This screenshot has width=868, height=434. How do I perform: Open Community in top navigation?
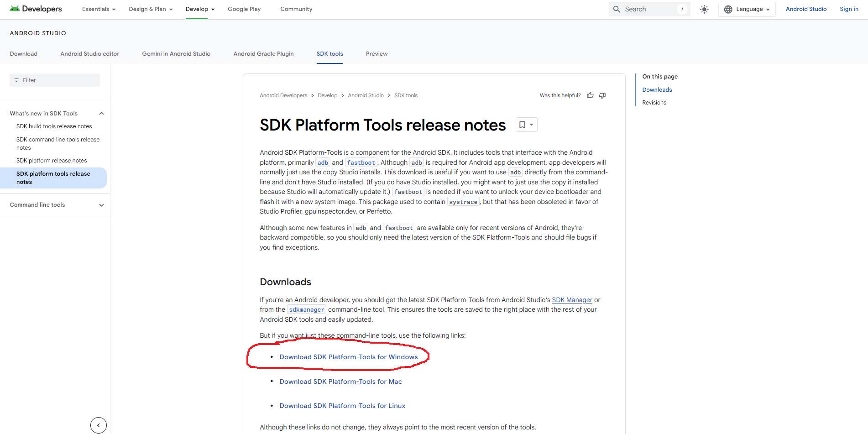[x=296, y=9]
